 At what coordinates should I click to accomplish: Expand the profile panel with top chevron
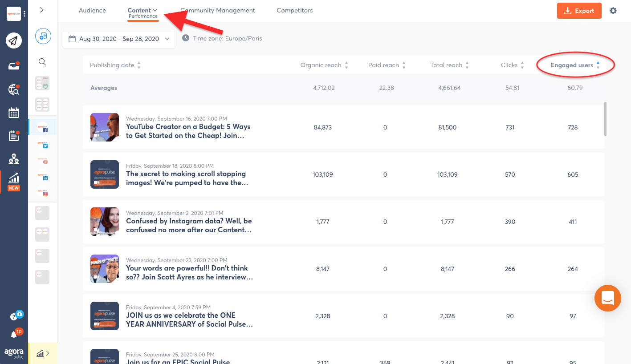point(42,10)
